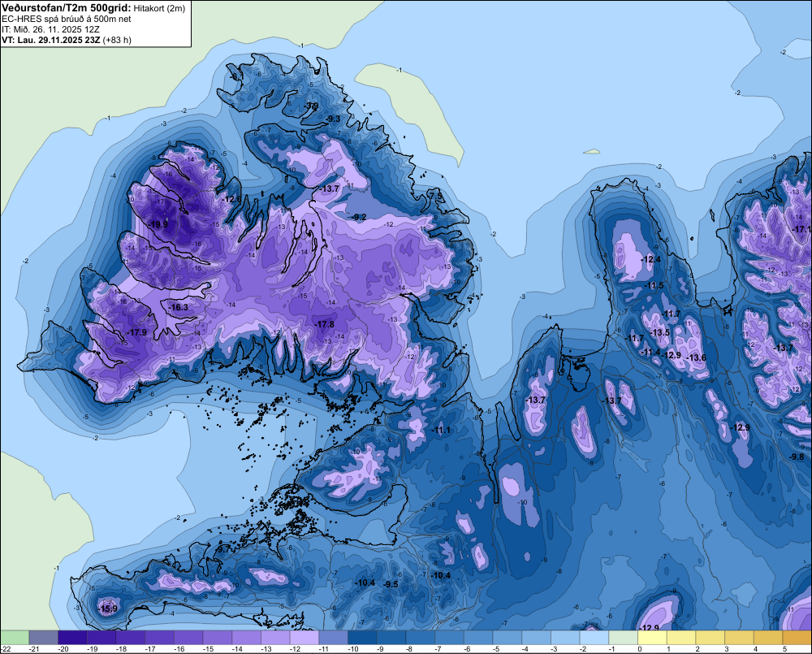Pick the pale blue legend swatch labeled -2

pyautogui.click(x=594, y=638)
